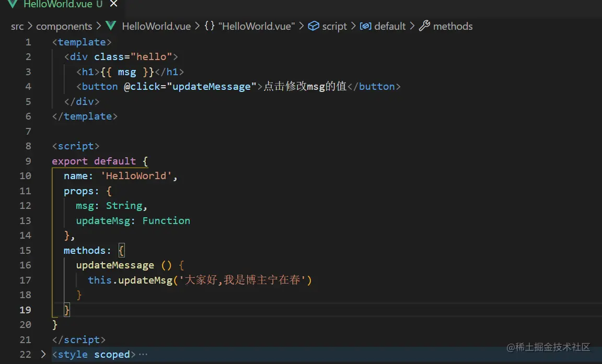The width and height of the screenshot is (602, 364).
Task: Open the 'default' breadcrumb symbol
Action: (390, 26)
